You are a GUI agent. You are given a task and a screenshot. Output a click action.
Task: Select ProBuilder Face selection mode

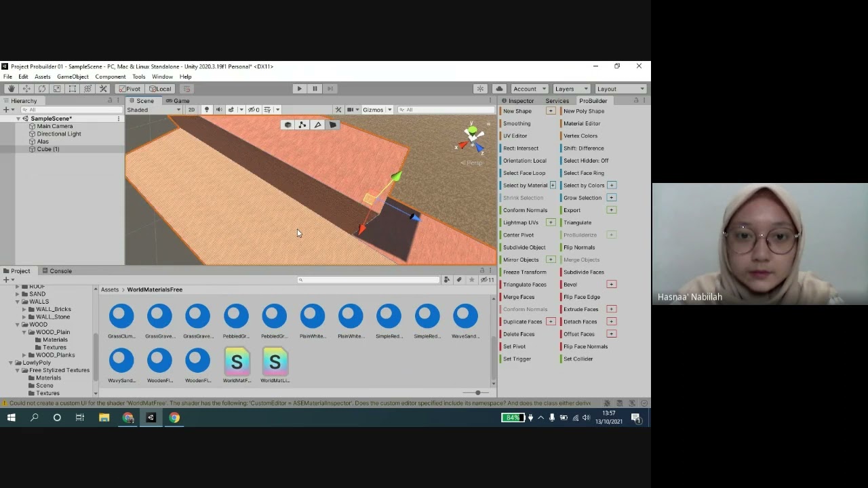click(x=332, y=125)
